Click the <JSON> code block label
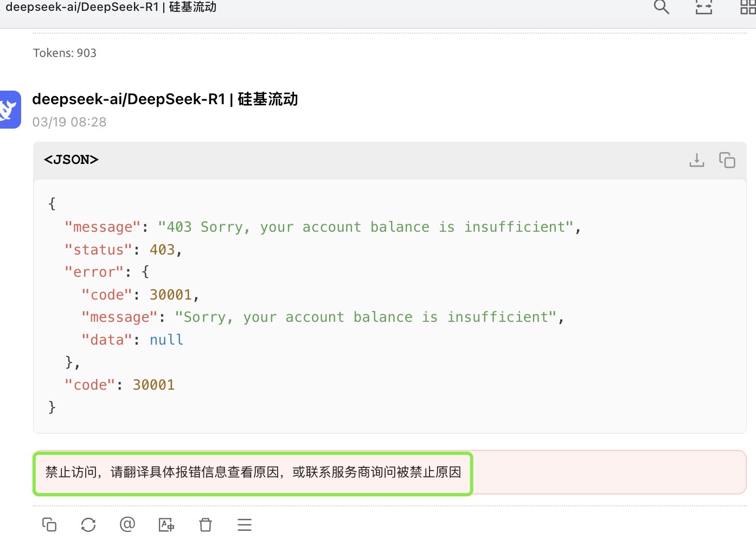Screen dimensions: 756x559 click(x=71, y=160)
